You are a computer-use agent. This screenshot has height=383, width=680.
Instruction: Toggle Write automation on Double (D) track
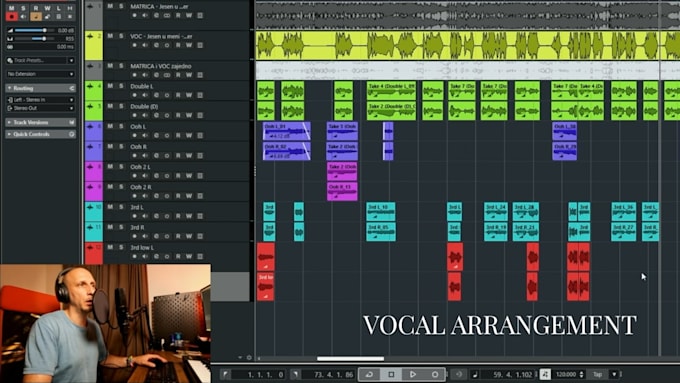(189, 115)
